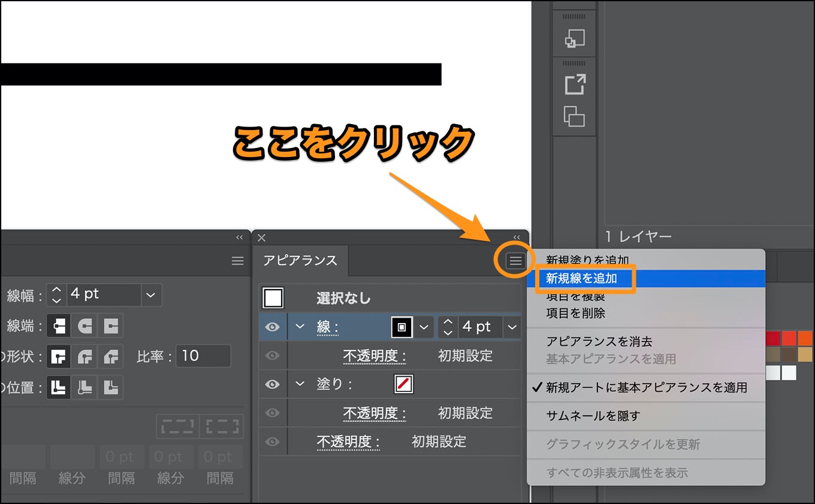Screen dimensions: 815x504
Task: Collapse the Appearance panel with double-arrow icon
Action: (517, 237)
